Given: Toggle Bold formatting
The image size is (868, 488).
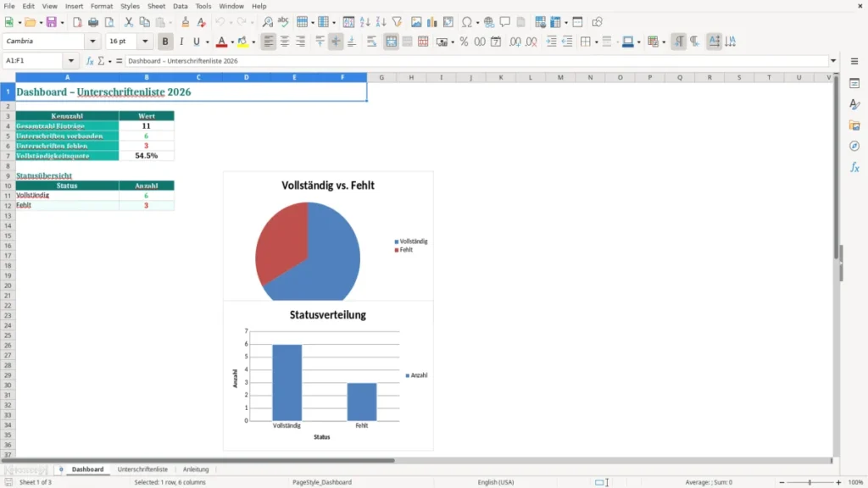Looking at the screenshot, I should (165, 42).
